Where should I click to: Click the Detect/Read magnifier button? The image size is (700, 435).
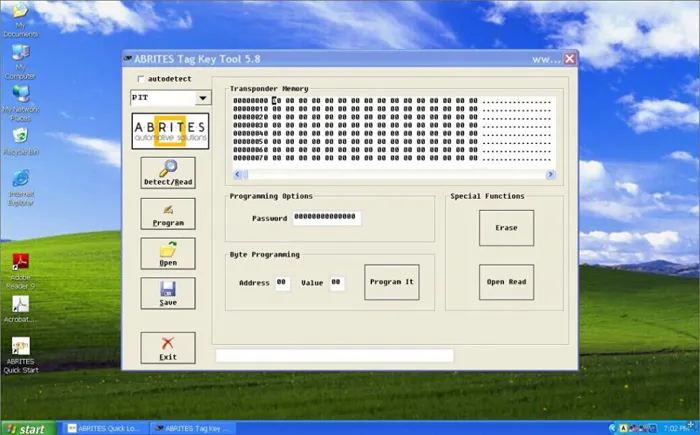[168, 173]
